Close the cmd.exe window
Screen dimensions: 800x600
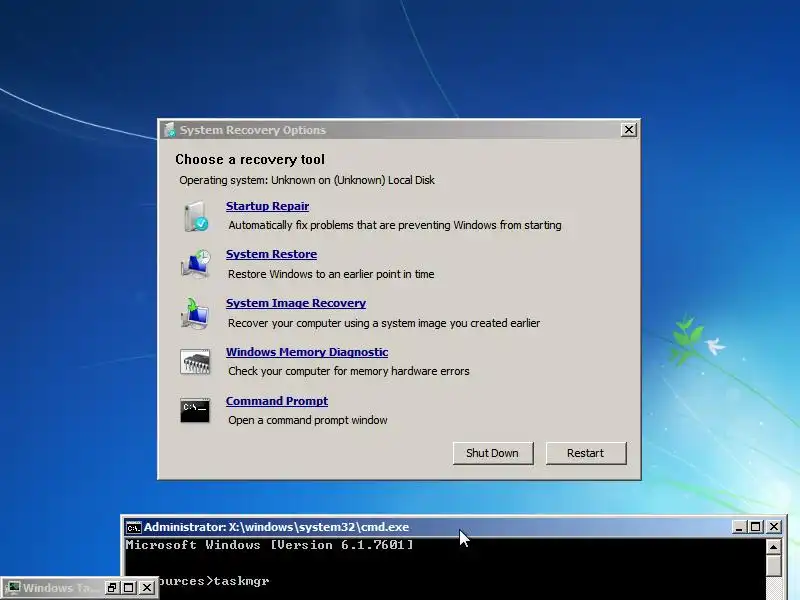(x=774, y=527)
